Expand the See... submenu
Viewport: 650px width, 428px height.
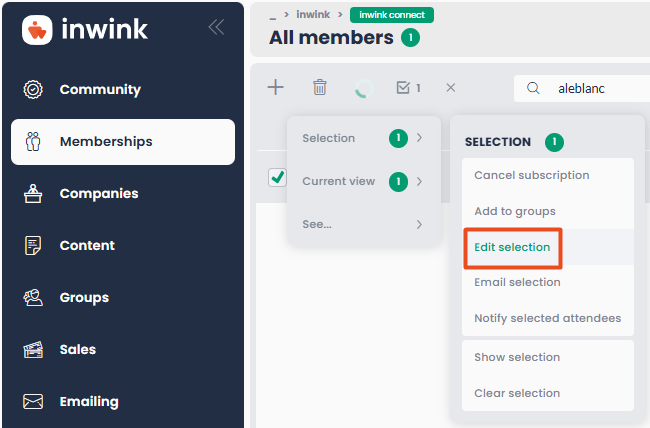coord(364,225)
